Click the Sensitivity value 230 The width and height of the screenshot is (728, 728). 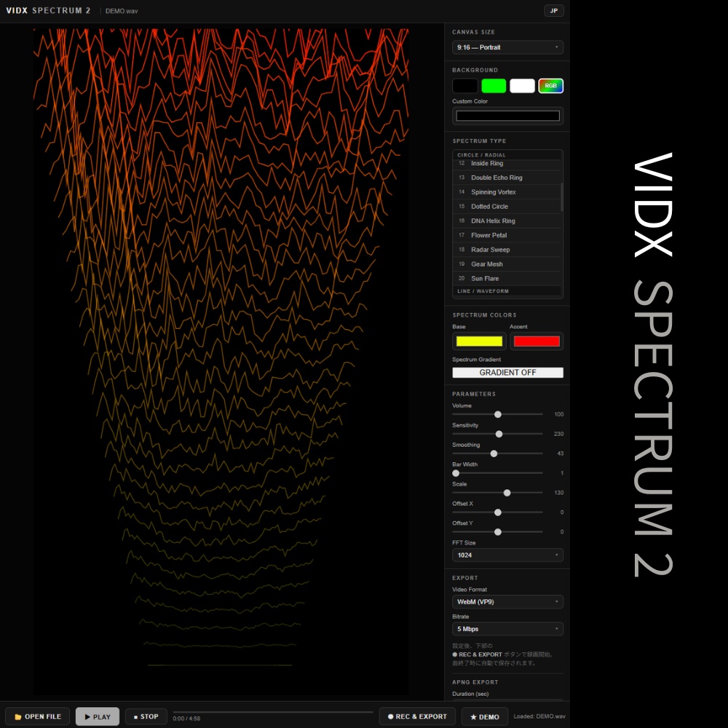tap(558, 434)
